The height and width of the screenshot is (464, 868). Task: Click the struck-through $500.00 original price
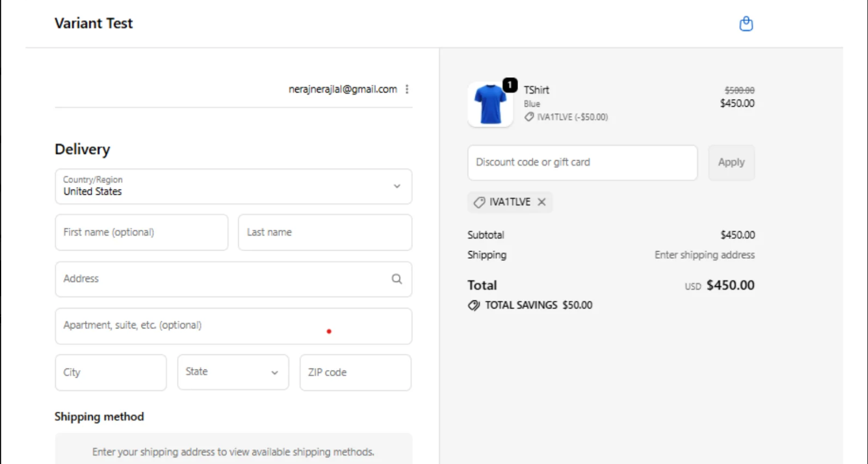click(739, 90)
